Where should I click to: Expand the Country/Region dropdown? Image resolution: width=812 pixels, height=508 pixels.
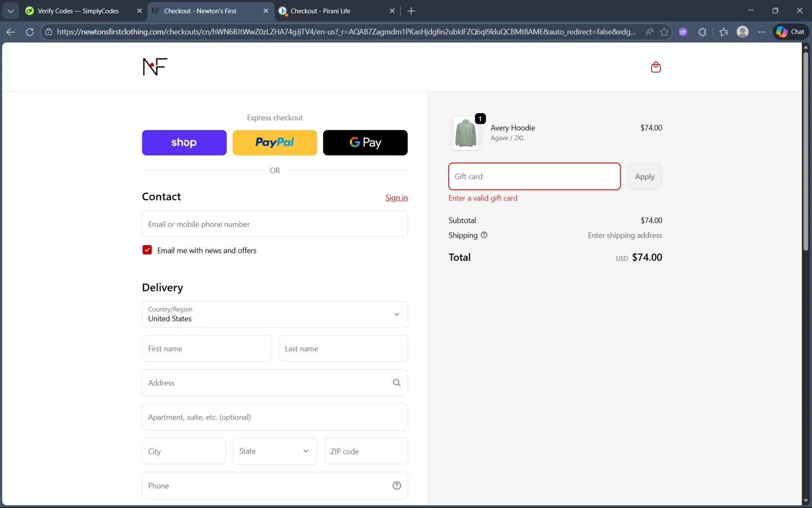coord(275,315)
